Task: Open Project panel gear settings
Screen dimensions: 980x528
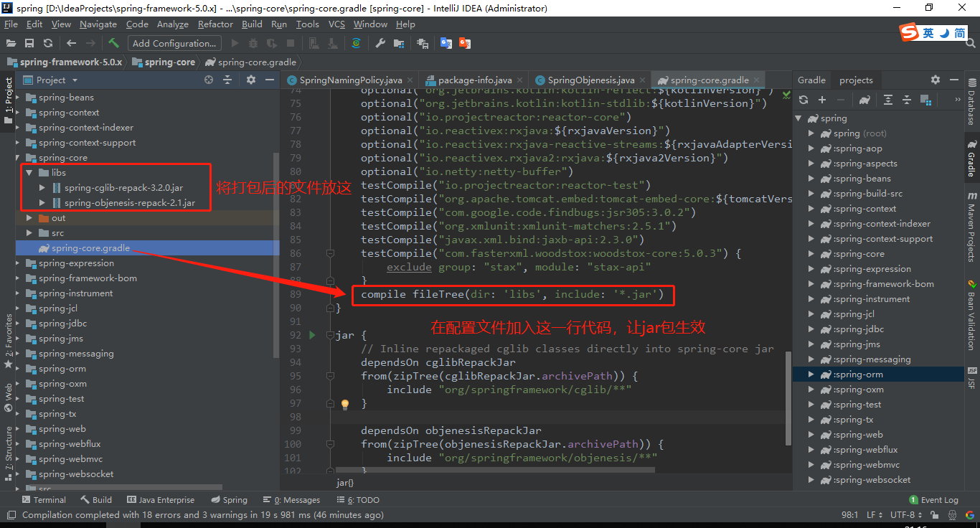Action: 250,80
